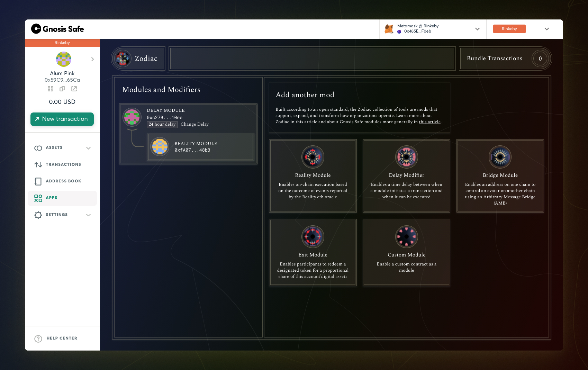Open the Metamask wallet dropdown

click(x=478, y=29)
